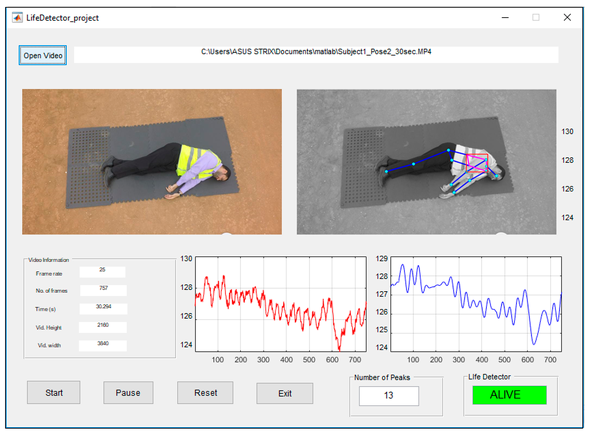Click the Exit button
This screenshot has width=590, height=436.
pos(285,393)
